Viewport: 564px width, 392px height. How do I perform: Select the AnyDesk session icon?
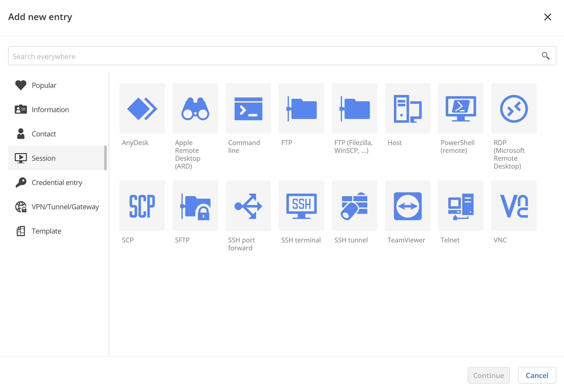142,108
